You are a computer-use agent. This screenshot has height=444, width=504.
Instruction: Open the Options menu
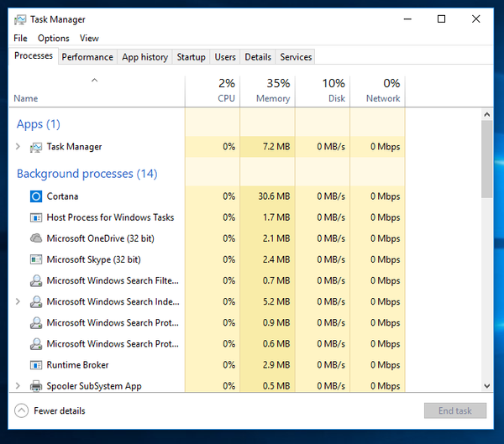coord(54,38)
